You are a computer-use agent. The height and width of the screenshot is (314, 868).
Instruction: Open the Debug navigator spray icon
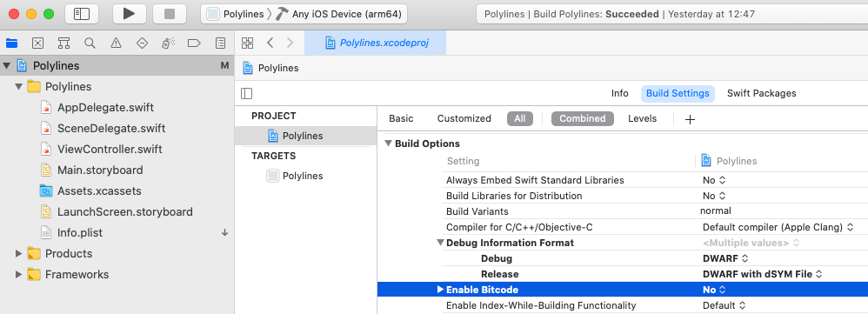[168, 43]
